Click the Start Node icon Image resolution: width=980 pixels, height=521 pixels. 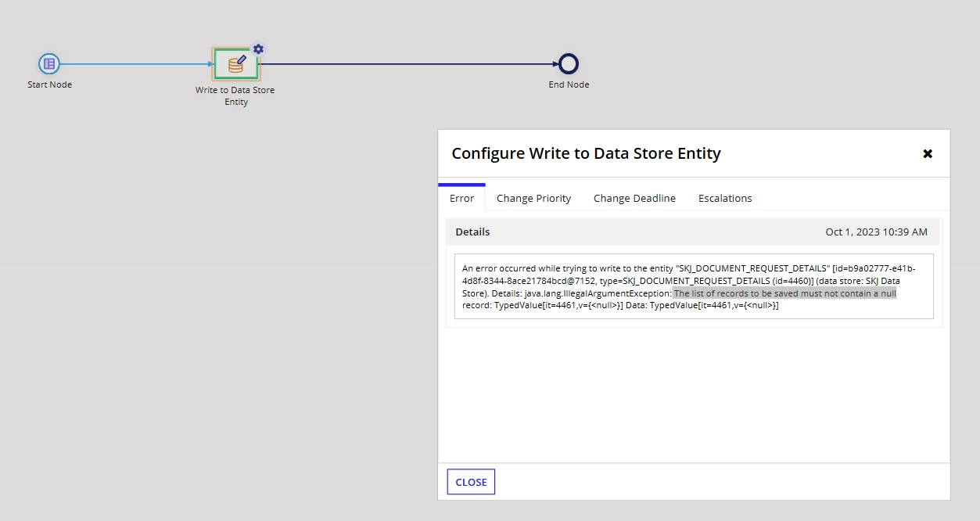[x=49, y=64]
